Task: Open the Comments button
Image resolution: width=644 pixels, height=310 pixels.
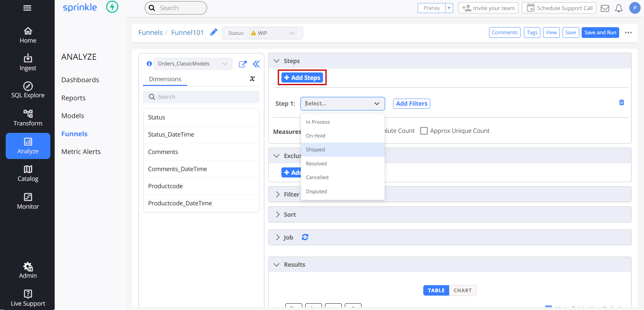Action: (x=504, y=33)
